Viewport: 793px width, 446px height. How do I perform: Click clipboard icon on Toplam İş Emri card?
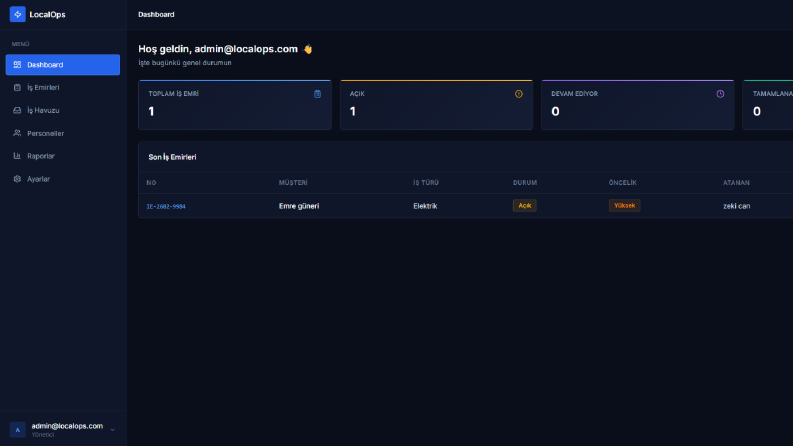pyautogui.click(x=317, y=94)
